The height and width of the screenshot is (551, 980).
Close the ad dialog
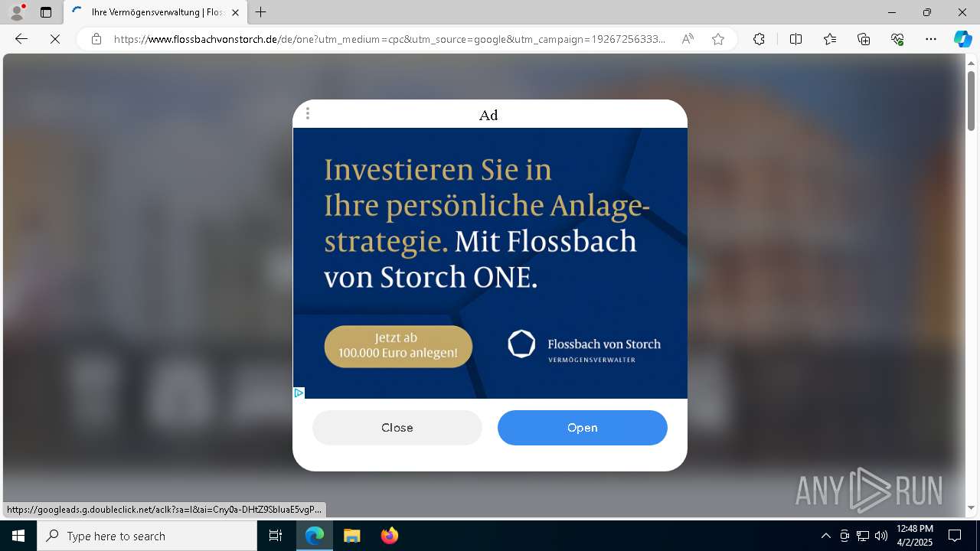coord(397,428)
